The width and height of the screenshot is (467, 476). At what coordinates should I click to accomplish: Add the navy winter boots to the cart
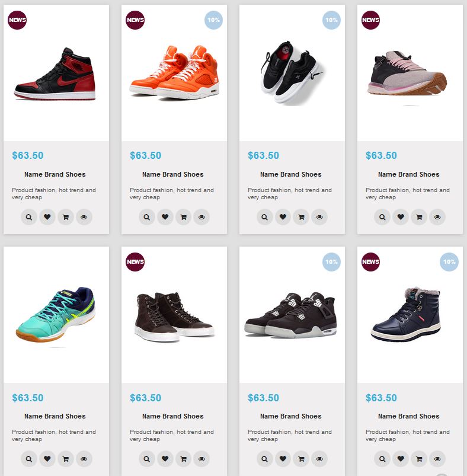[419, 459]
